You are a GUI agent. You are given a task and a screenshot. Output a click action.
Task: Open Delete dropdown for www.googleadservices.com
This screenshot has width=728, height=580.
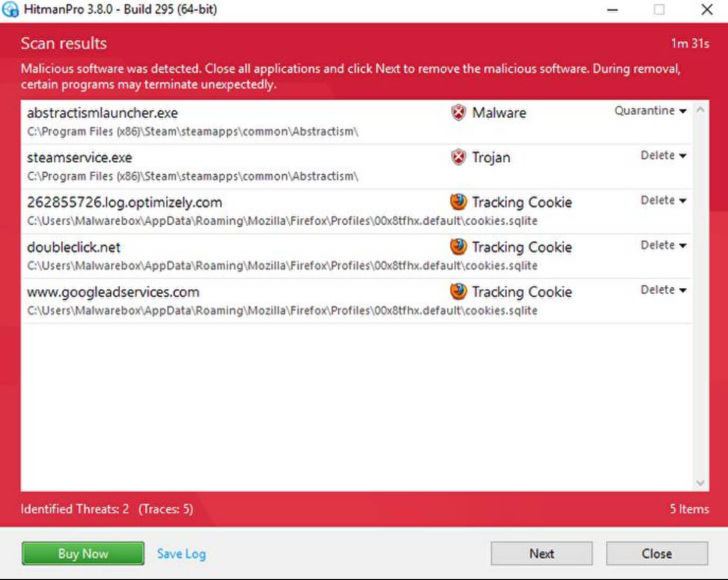663,290
